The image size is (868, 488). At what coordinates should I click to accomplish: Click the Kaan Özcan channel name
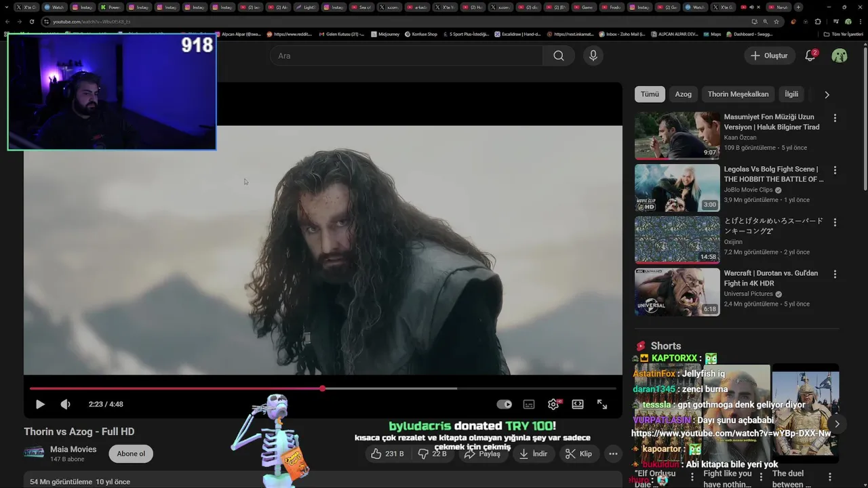[x=741, y=138]
